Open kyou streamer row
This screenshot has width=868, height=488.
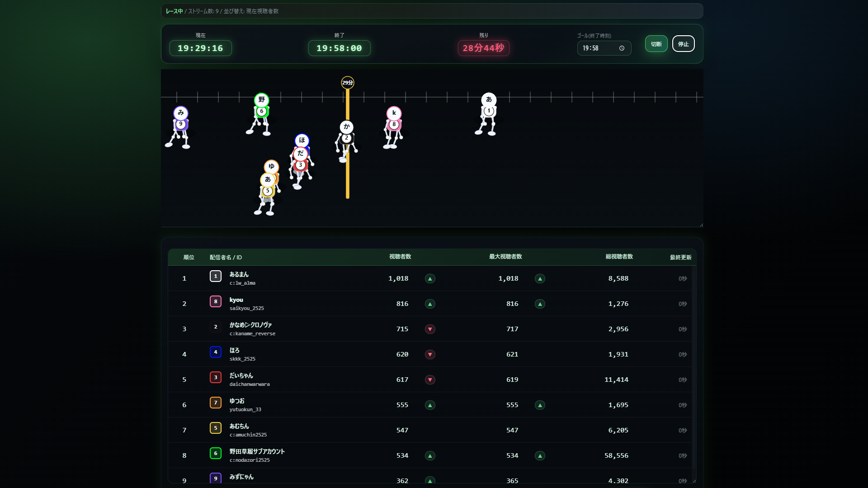pyautogui.click(x=236, y=300)
